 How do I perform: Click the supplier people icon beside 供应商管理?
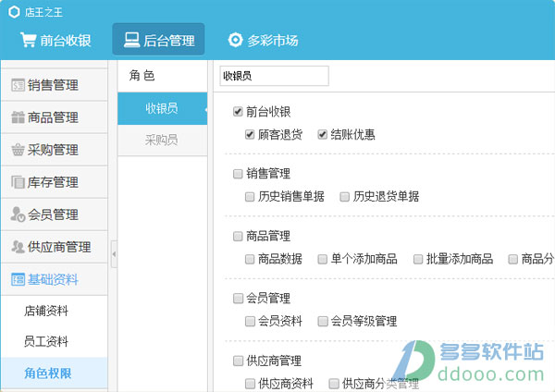coord(18,247)
